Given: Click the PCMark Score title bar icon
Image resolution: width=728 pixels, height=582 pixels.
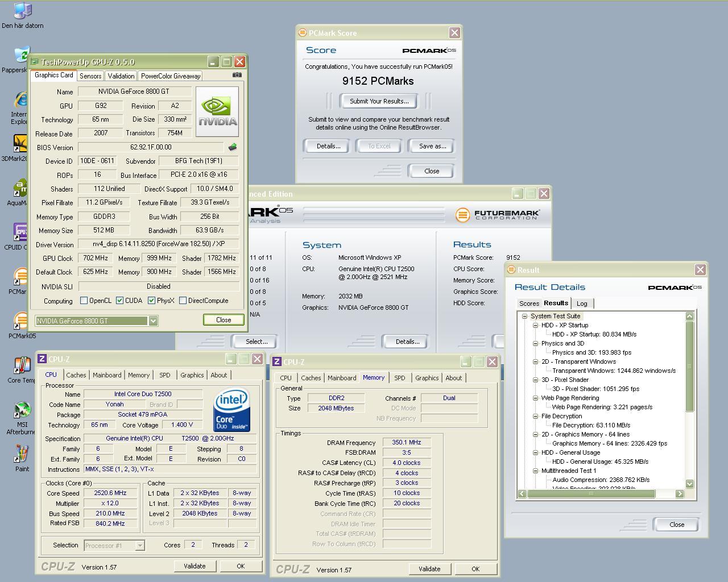Looking at the screenshot, I should click(303, 33).
